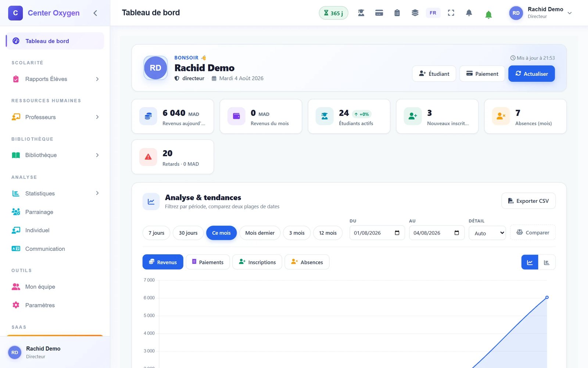Image resolution: width=588 pixels, height=368 pixels.
Task: Open the FR language selector
Action: (433, 13)
